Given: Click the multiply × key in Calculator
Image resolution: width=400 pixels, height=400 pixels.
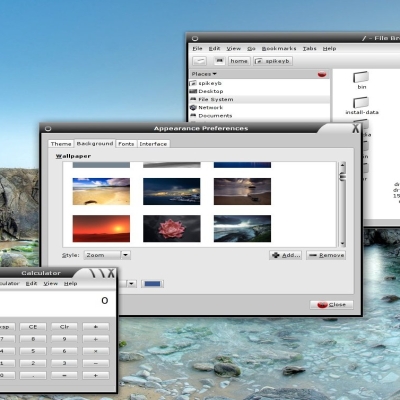Looking at the screenshot, I should pyautogui.click(x=96, y=351).
